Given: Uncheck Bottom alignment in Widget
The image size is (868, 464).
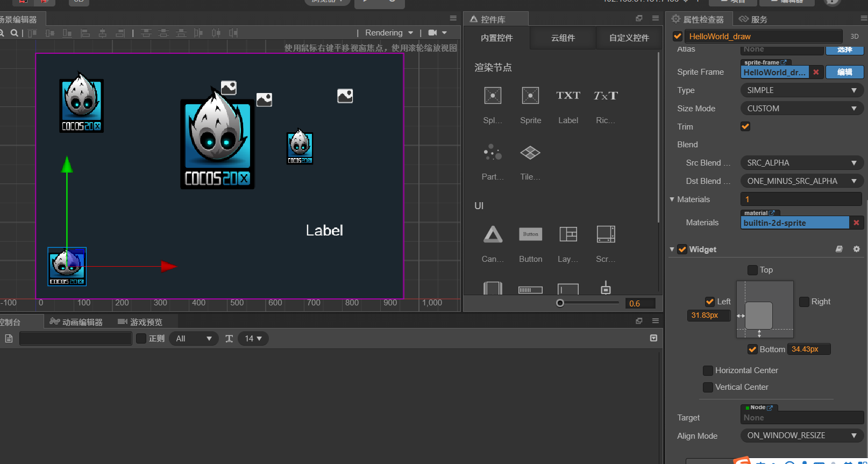Looking at the screenshot, I should click(x=753, y=349).
